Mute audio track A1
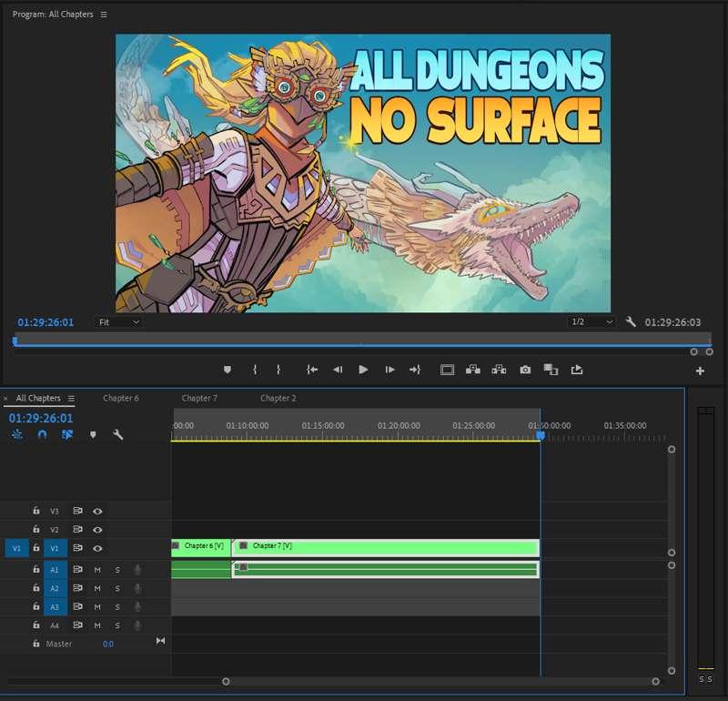 [x=97, y=570]
